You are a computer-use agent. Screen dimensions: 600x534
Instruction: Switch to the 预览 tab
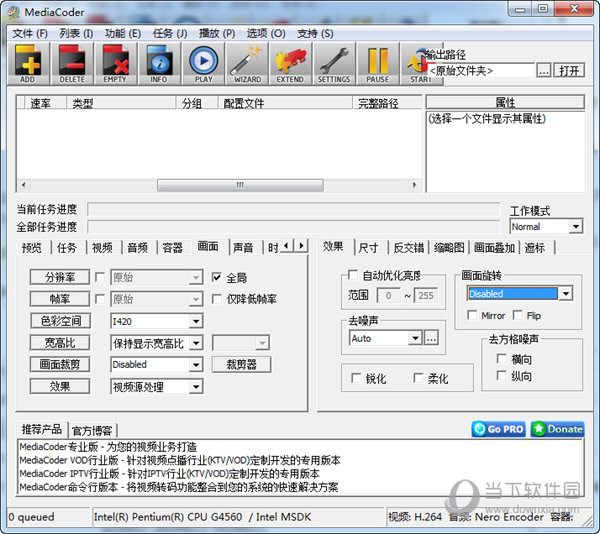pos(32,247)
